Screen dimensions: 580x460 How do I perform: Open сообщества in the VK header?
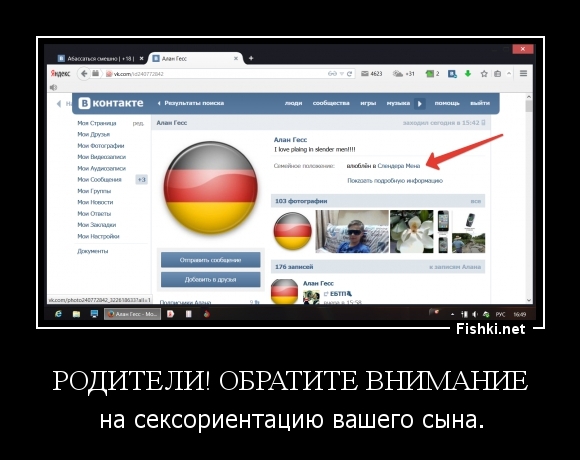pyautogui.click(x=331, y=103)
